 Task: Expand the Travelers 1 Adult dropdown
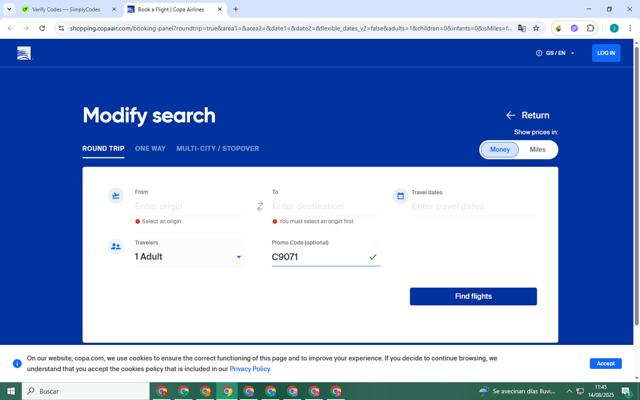tap(189, 257)
